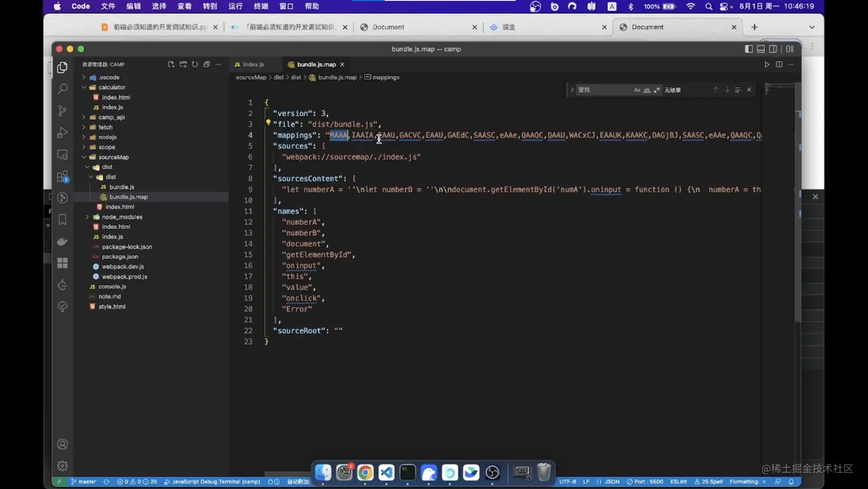This screenshot has width=868, height=489.
Task: Open the 帮助 menu in the menu bar
Action: coord(312,6)
